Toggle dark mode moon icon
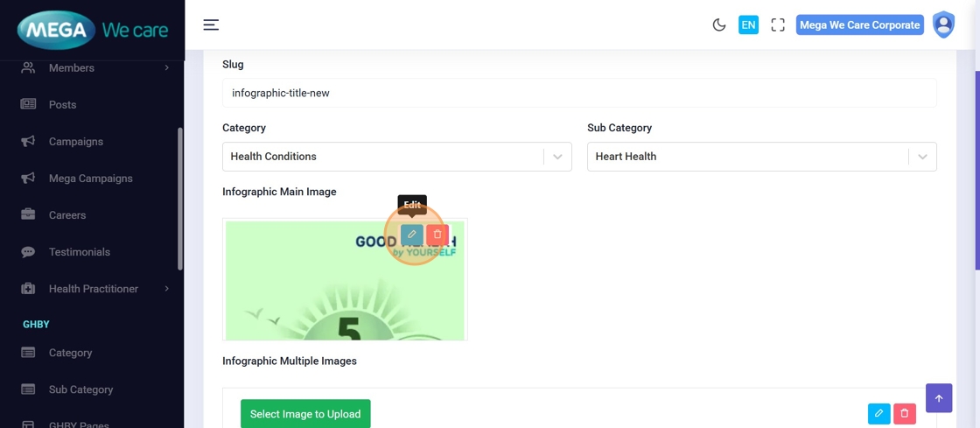The width and height of the screenshot is (980, 428). coord(719,25)
